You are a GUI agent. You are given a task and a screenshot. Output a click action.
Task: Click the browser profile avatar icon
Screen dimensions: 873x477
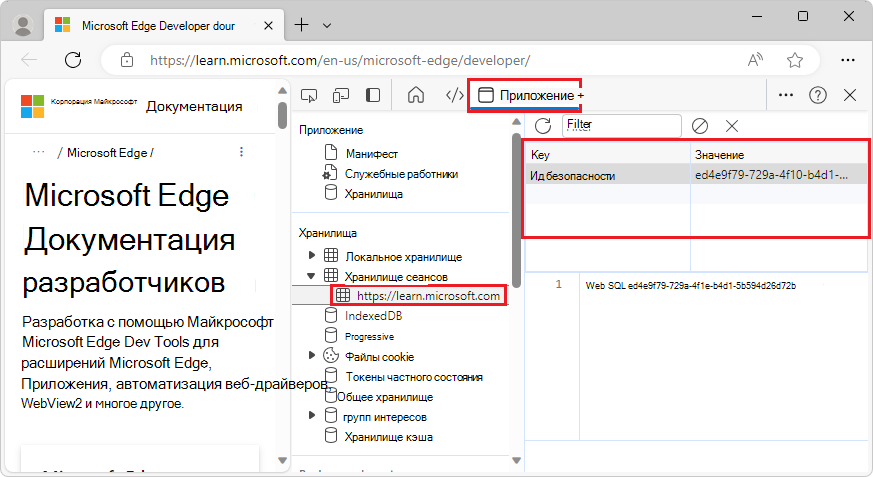pyautogui.click(x=23, y=25)
